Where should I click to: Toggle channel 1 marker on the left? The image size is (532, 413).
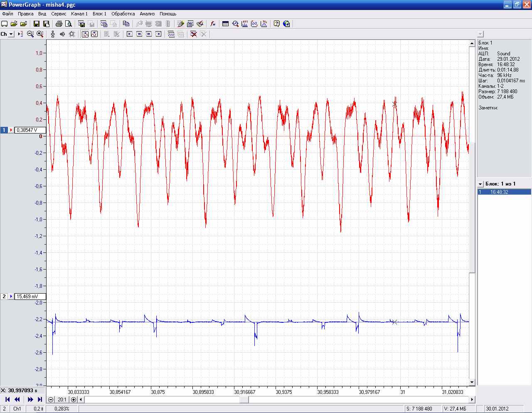coord(5,130)
